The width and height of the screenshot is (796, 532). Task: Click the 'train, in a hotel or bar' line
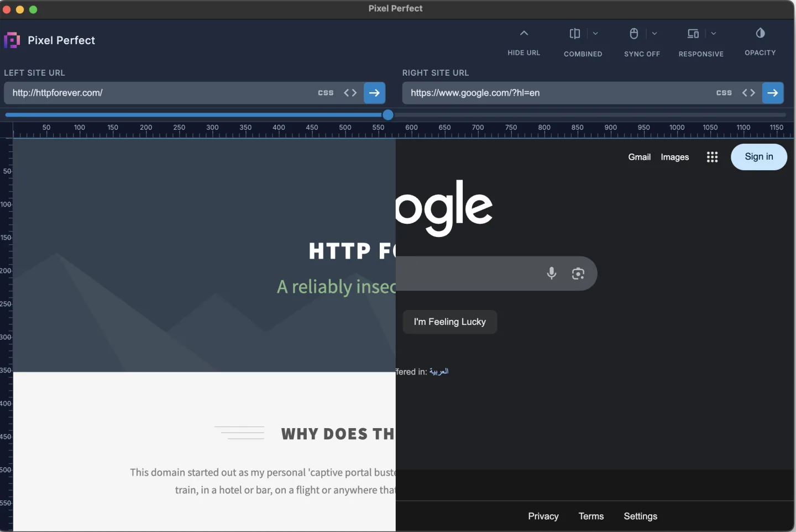pos(285,490)
